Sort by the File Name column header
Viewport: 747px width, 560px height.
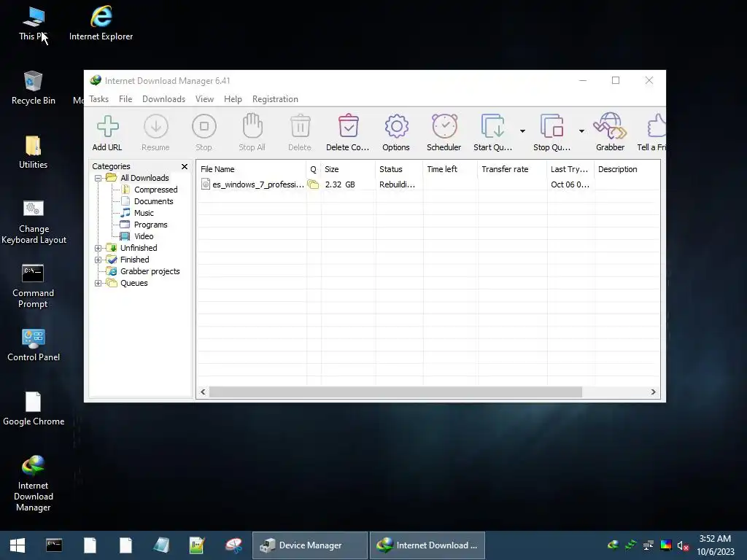[x=251, y=169]
